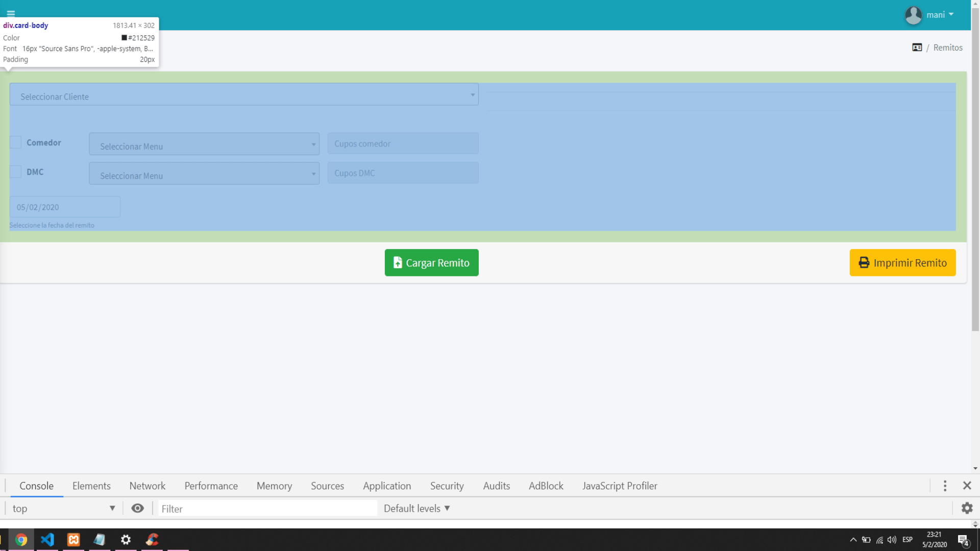Click the Cargar Remito button
The width and height of the screenshot is (980, 551).
tap(431, 262)
